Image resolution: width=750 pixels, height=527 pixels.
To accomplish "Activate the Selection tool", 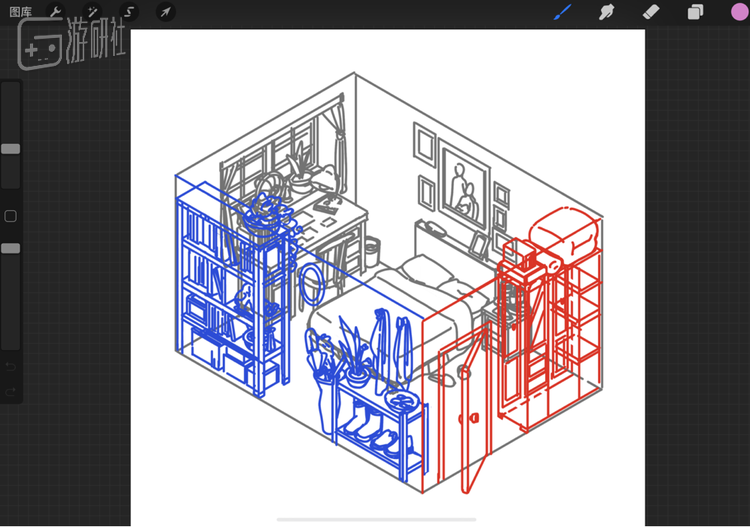I will [x=129, y=12].
